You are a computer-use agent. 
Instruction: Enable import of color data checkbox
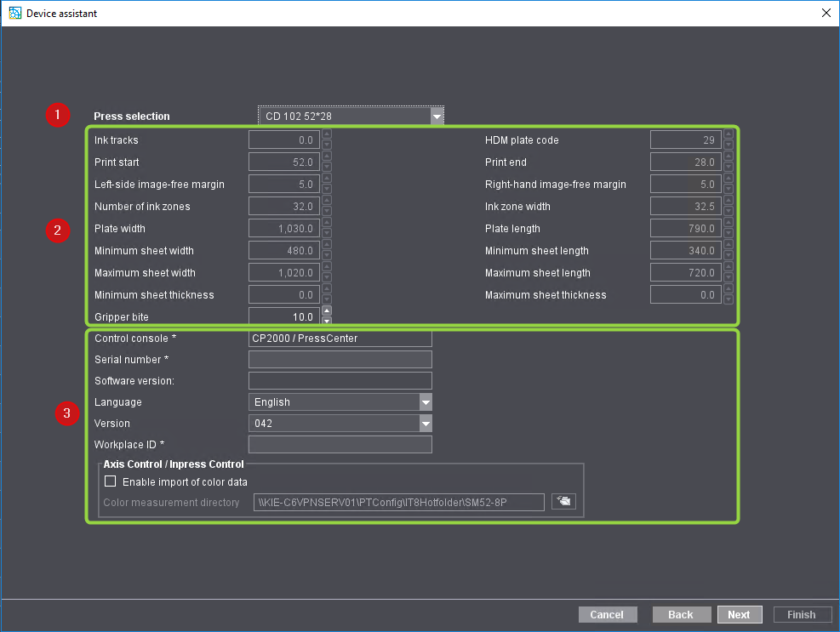tap(110, 481)
